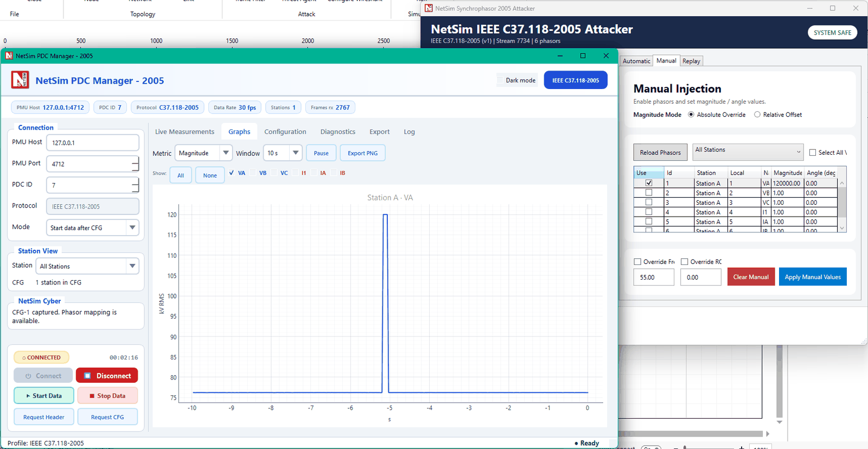Click the NetSim icon in Attacker window title bar
Image resolution: width=868 pixels, height=449 pixels.
tap(429, 8)
